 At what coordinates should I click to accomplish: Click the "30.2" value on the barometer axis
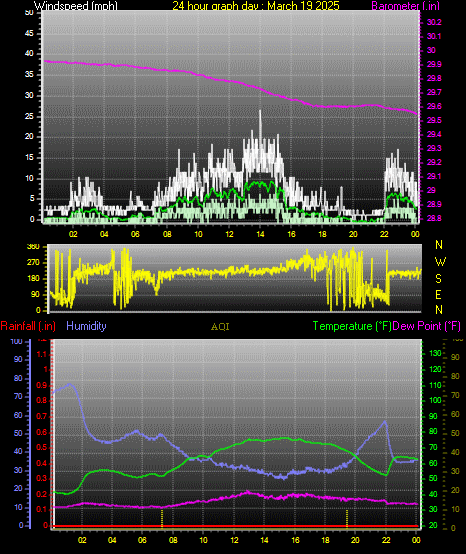pyautogui.click(x=434, y=22)
